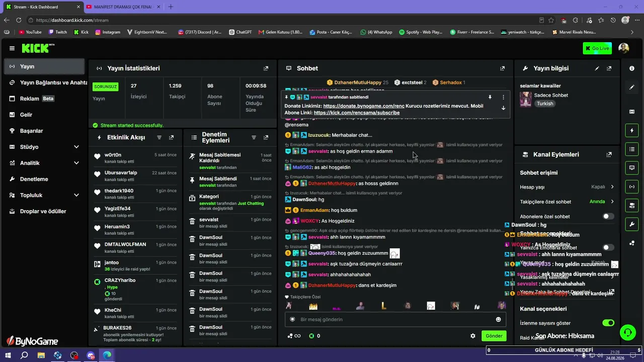Click the chat identity shield icon in message box
Screen dimensions: 644x362
pos(292,319)
